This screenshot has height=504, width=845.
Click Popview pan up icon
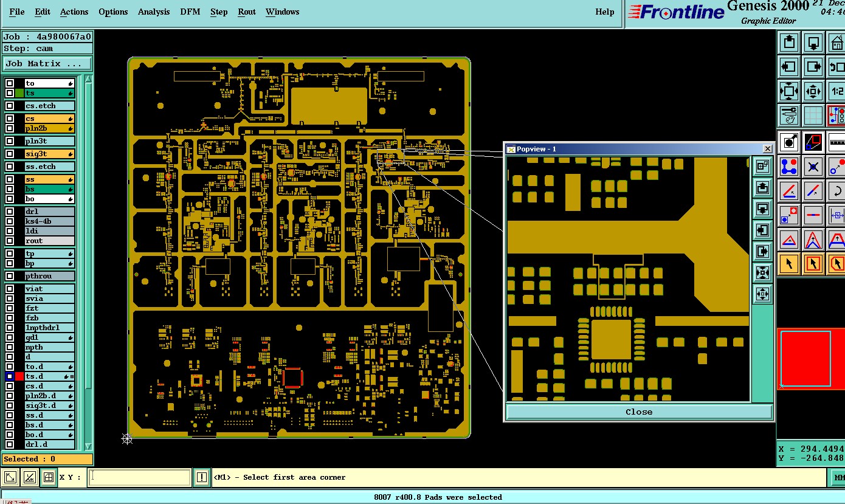[x=762, y=188]
